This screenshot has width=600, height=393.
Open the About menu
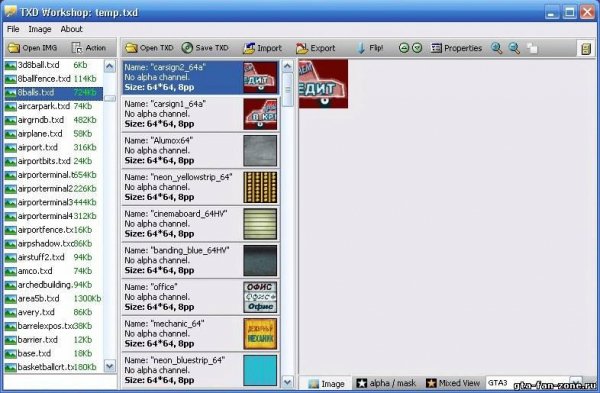(72, 29)
